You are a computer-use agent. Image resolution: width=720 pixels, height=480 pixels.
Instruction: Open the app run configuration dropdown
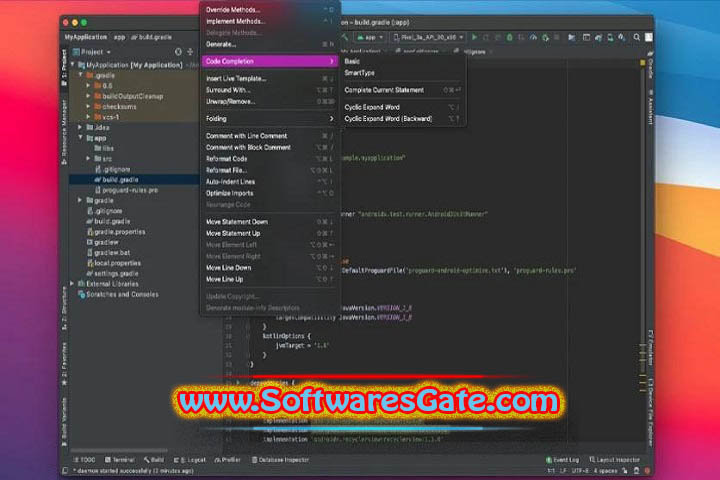pos(370,37)
